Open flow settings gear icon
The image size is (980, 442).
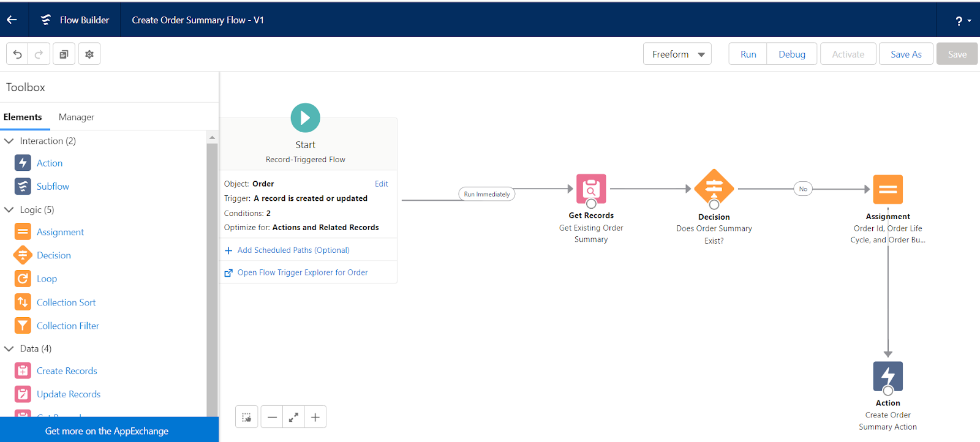point(89,54)
